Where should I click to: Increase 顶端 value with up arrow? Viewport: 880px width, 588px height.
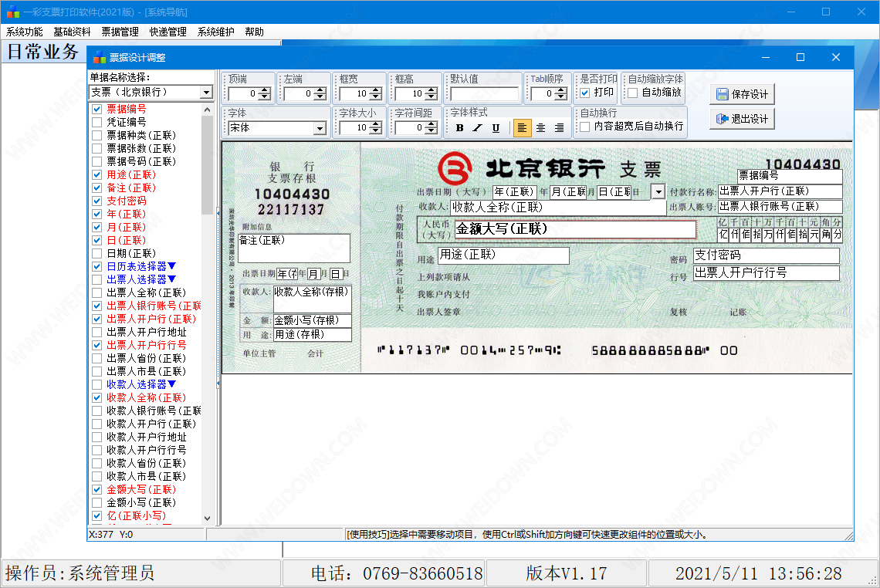266,90
